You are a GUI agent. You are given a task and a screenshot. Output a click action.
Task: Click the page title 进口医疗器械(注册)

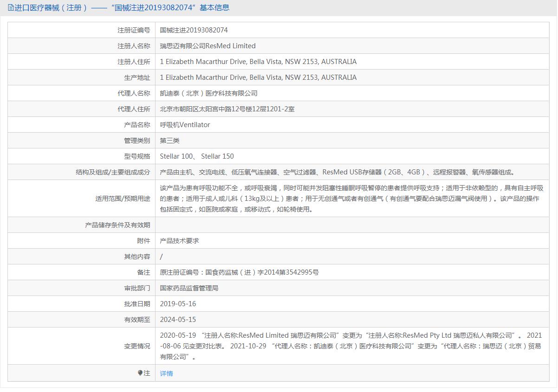[x=51, y=7]
